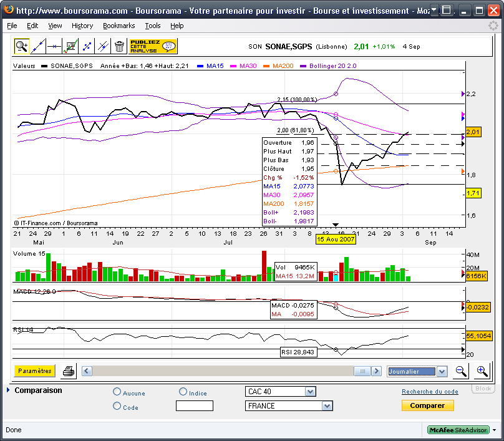
Task: Select the horizontal line drawing tool
Action: [x=54, y=46]
